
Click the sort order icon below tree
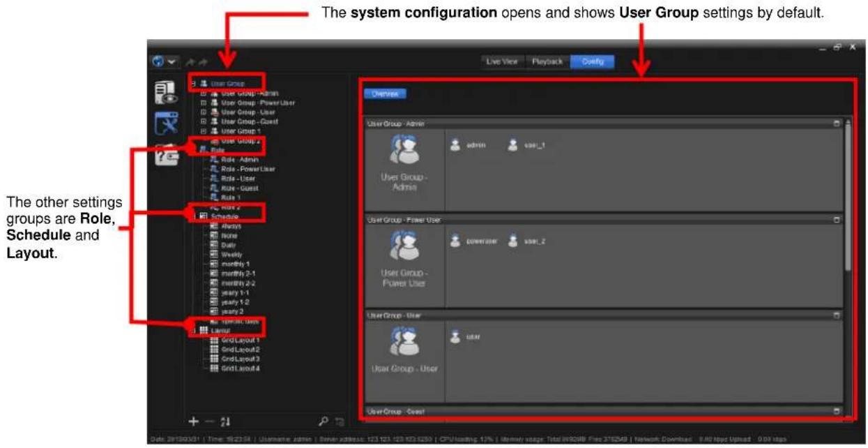pyautogui.click(x=224, y=421)
